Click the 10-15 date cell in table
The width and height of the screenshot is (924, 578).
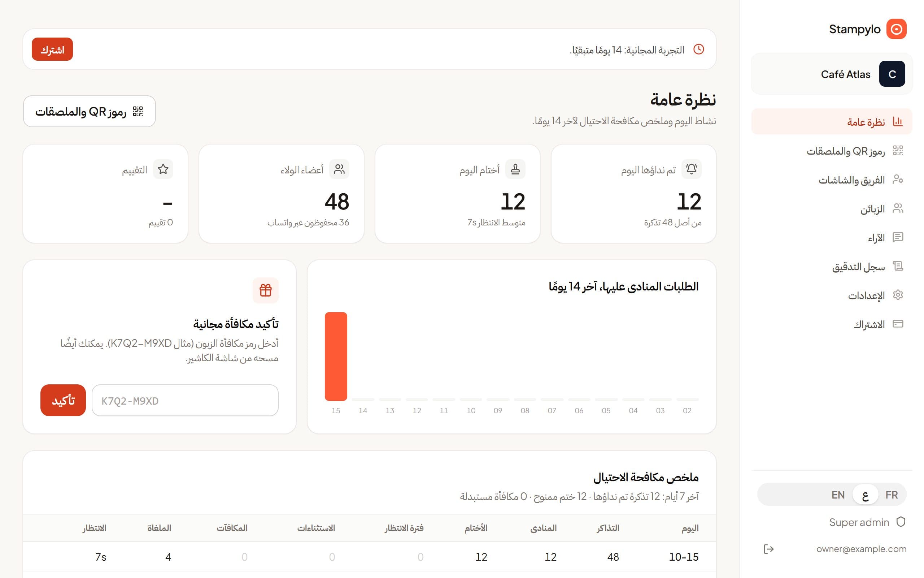(x=684, y=557)
